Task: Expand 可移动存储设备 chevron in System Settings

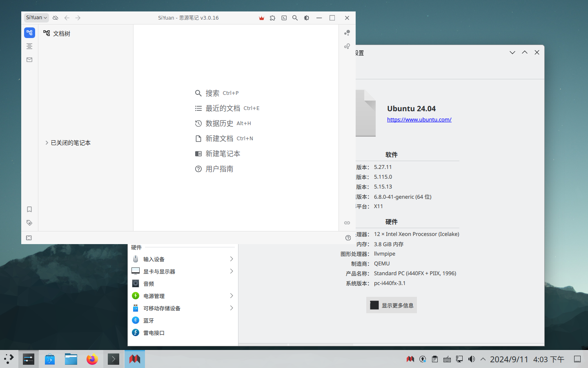Action: point(231,308)
